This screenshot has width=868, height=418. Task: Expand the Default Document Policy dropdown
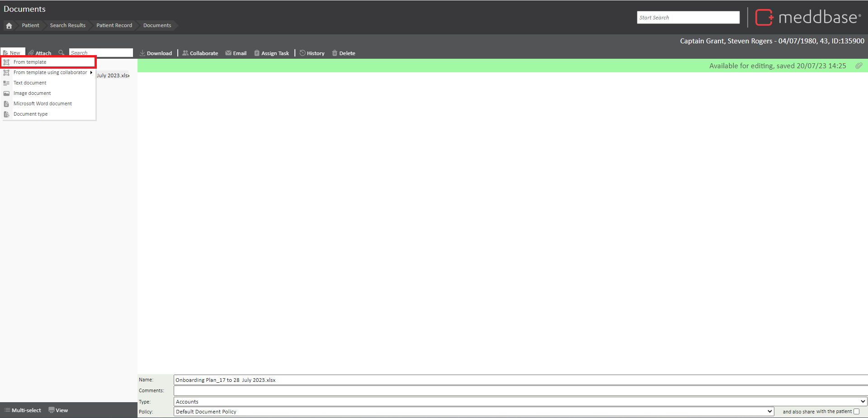tap(474, 412)
